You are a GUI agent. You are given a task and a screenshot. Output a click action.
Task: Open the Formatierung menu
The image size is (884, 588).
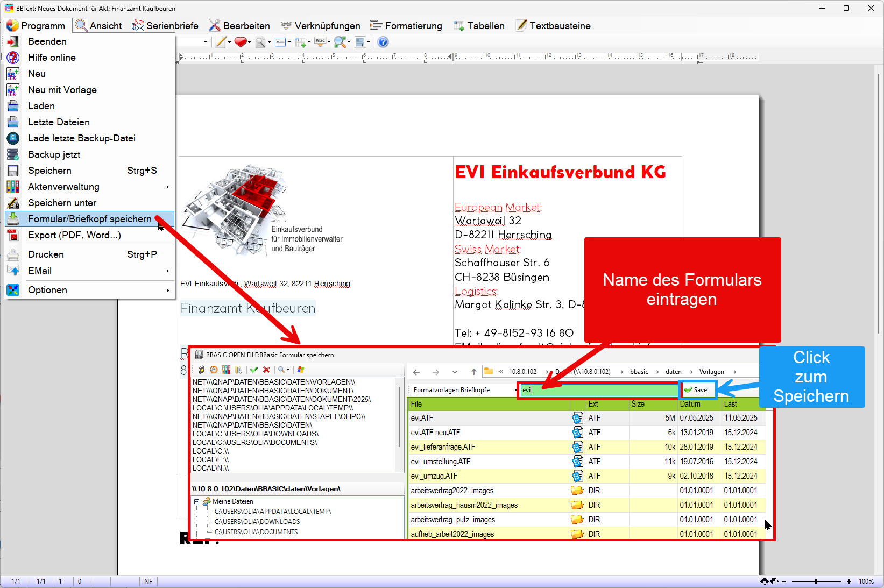[x=406, y=25]
